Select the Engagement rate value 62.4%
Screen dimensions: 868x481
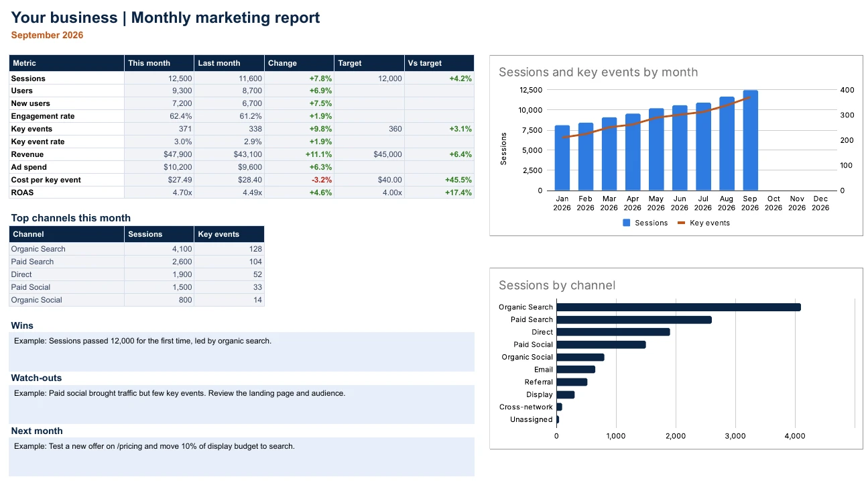tap(181, 116)
